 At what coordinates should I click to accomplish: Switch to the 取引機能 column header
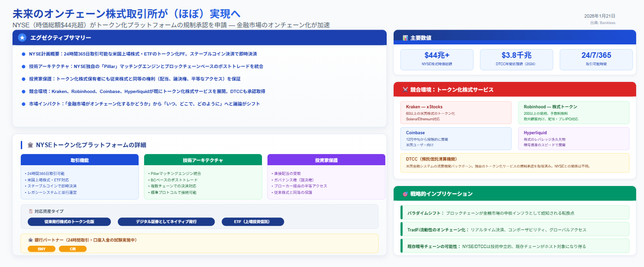coord(79,159)
